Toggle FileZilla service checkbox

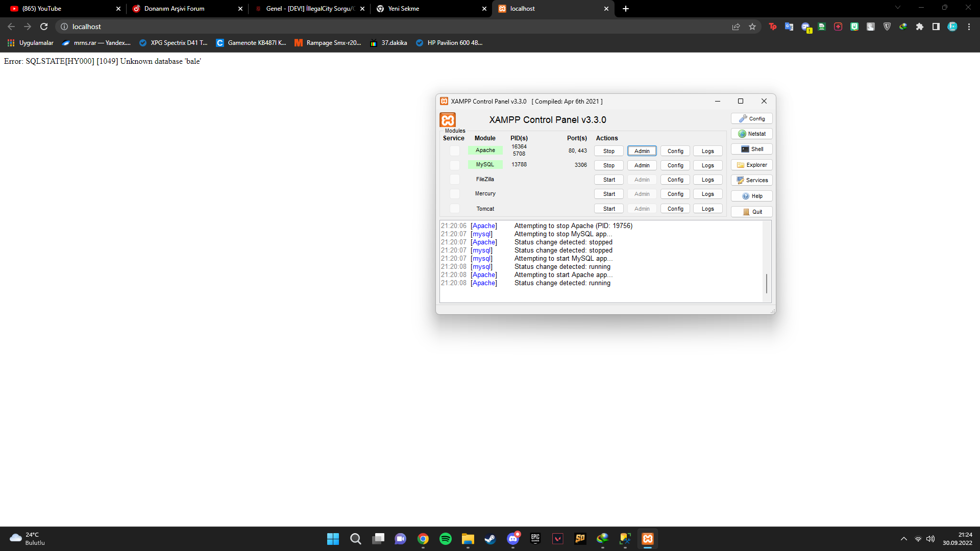[x=454, y=180]
